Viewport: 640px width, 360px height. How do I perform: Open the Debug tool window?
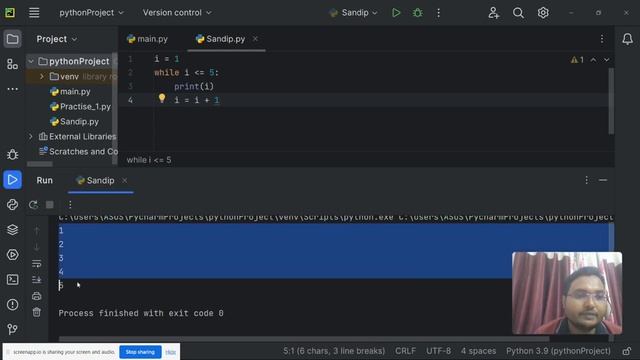[x=12, y=154]
